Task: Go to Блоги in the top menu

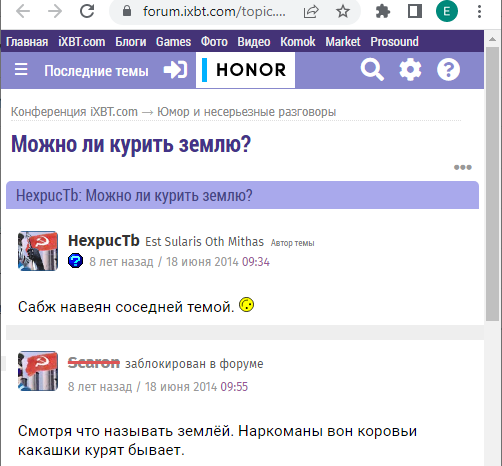Action: click(x=131, y=42)
